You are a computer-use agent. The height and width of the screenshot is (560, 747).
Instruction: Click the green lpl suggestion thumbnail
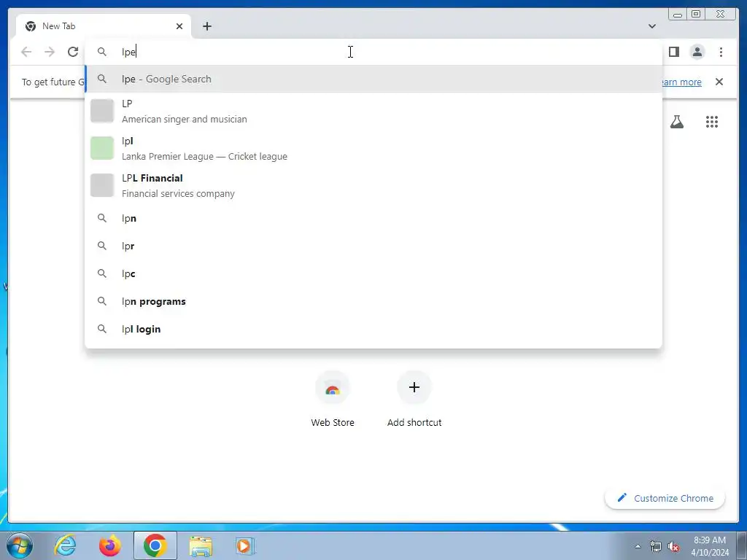tap(102, 148)
